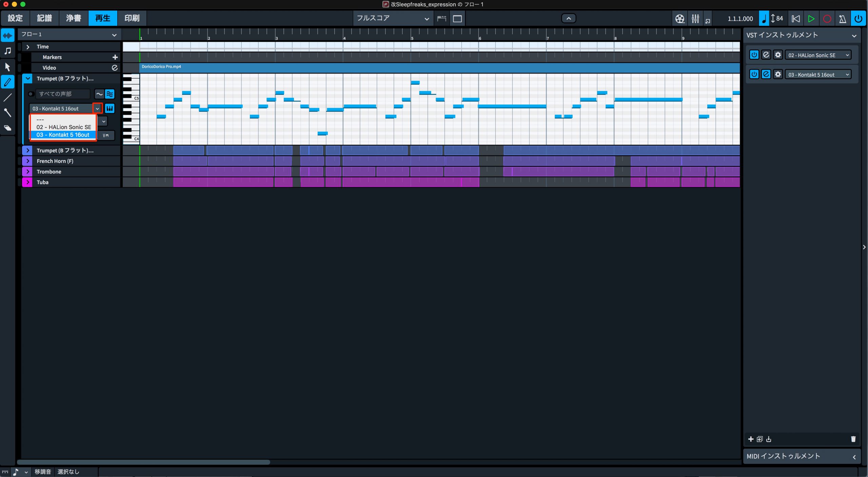This screenshot has width=868, height=477.
Task: Click the duplicate VST instrument icon
Action: tap(759, 439)
